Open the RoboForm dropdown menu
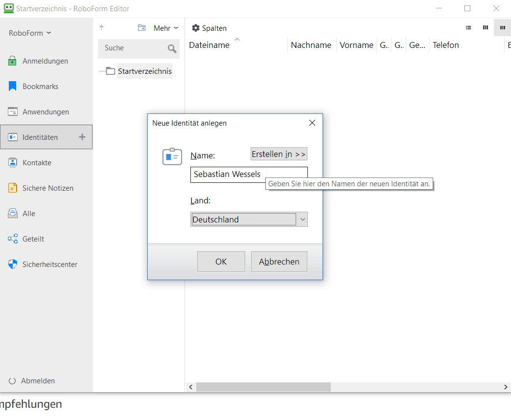This screenshot has height=420, width=511. coord(30,33)
